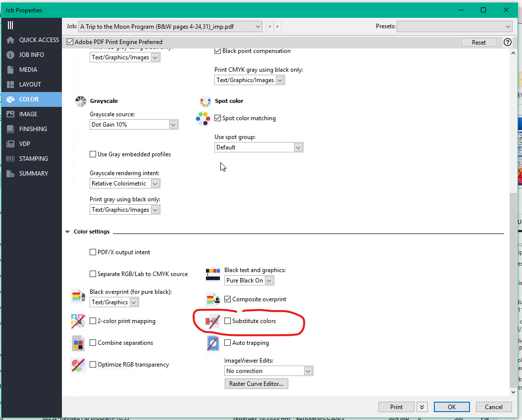Go to previous job with left arrow

click(x=269, y=27)
